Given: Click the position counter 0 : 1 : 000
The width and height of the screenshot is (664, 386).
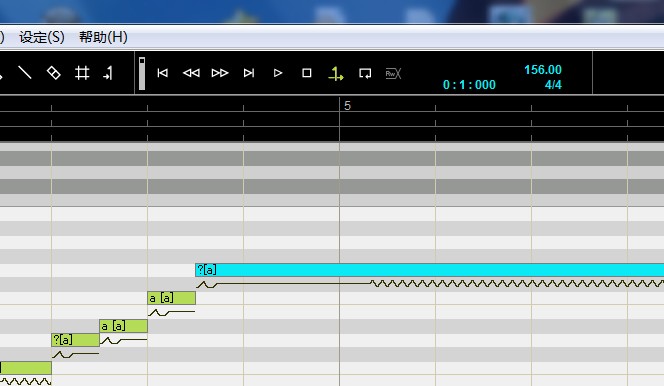Looking at the screenshot, I should click(469, 85).
